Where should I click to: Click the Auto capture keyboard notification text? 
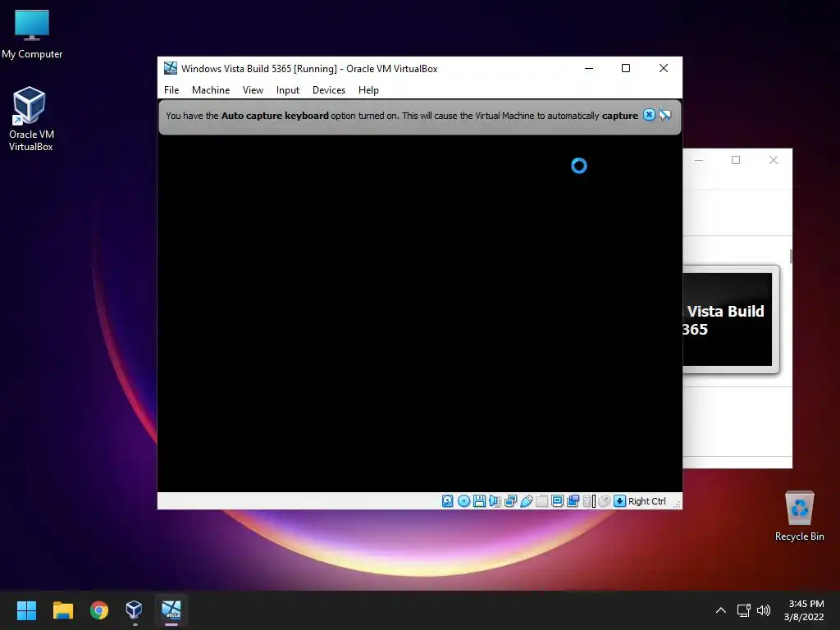(x=402, y=116)
